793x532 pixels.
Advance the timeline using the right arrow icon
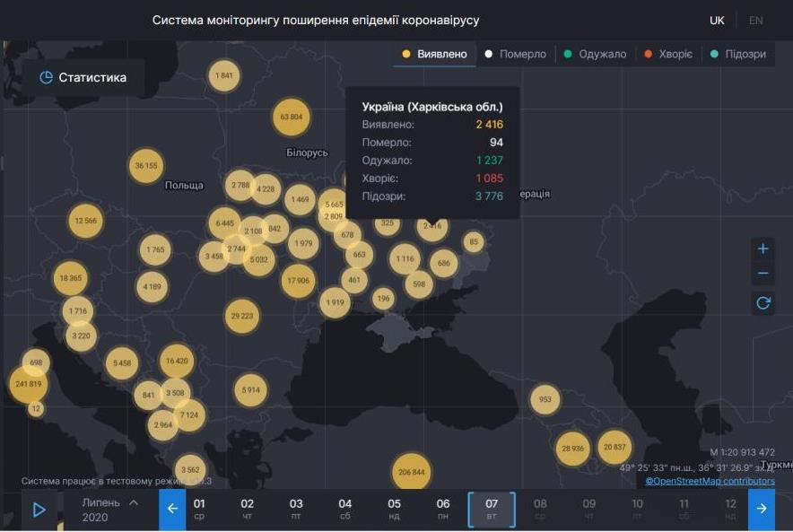point(760,508)
